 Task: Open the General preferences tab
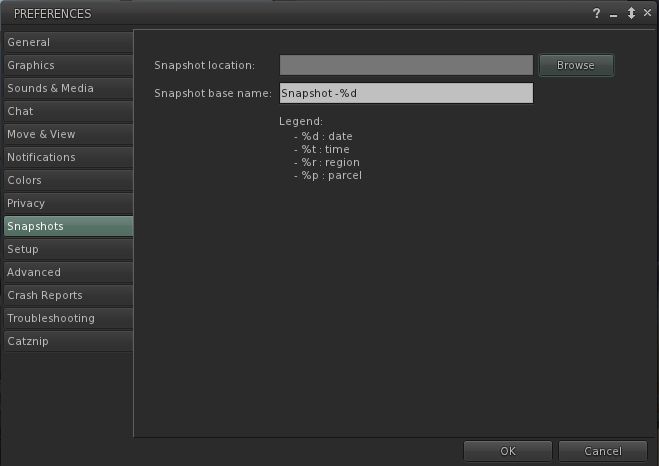pyautogui.click(x=67, y=42)
